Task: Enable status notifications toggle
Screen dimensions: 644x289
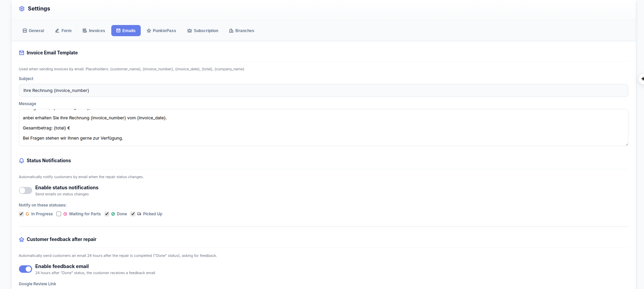Action: click(x=25, y=191)
